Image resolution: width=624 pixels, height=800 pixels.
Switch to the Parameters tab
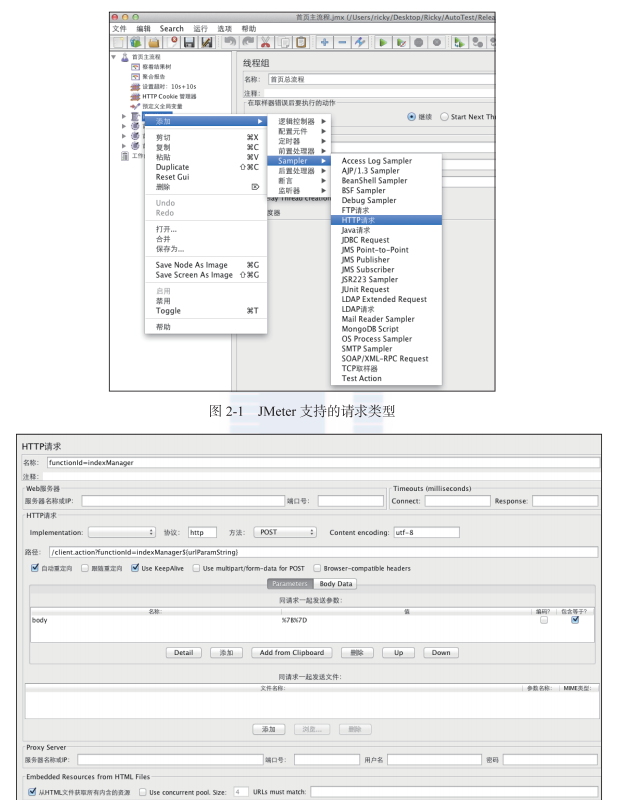click(x=290, y=583)
